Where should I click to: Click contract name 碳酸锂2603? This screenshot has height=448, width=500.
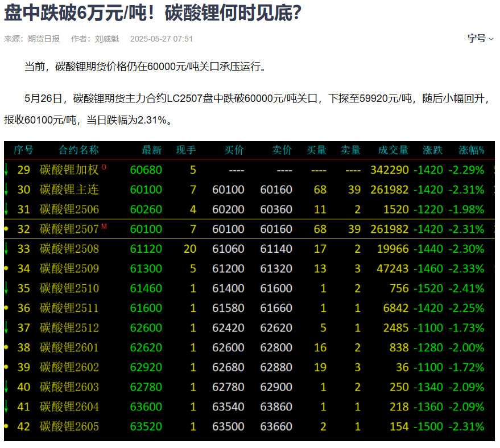(69, 387)
